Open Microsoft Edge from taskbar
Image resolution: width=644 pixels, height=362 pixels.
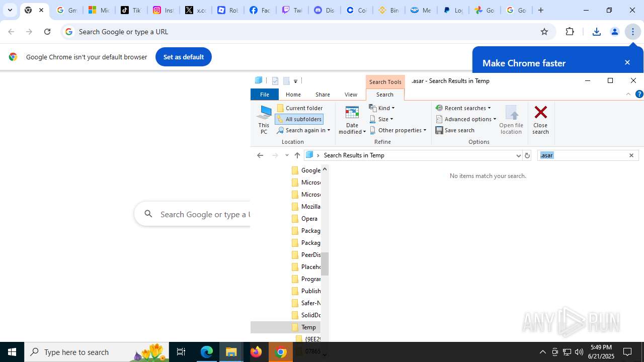tap(207, 352)
